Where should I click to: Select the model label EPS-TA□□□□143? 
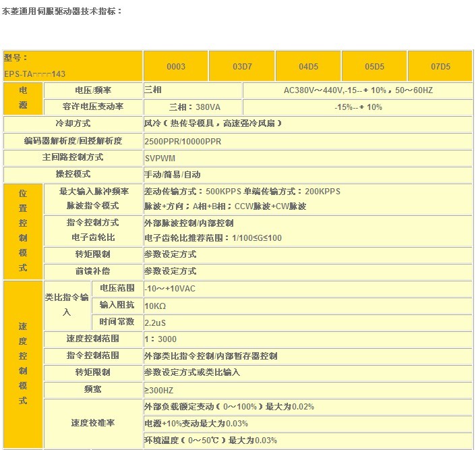(x=34, y=74)
